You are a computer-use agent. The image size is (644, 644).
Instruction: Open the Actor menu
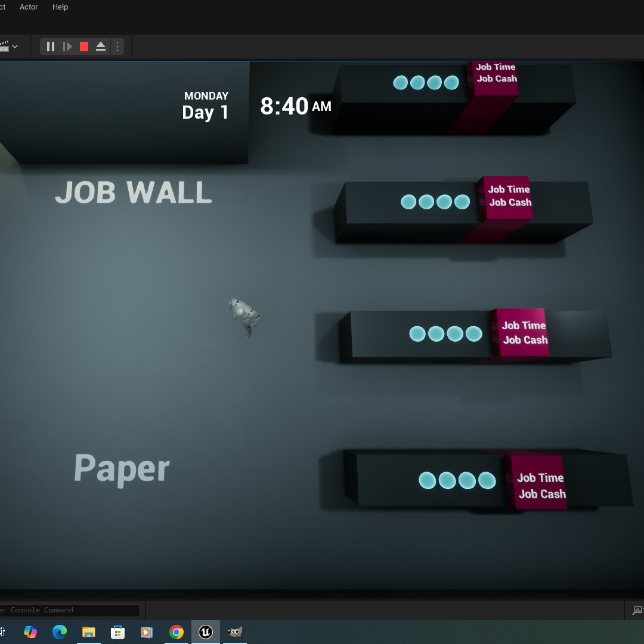point(29,7)
